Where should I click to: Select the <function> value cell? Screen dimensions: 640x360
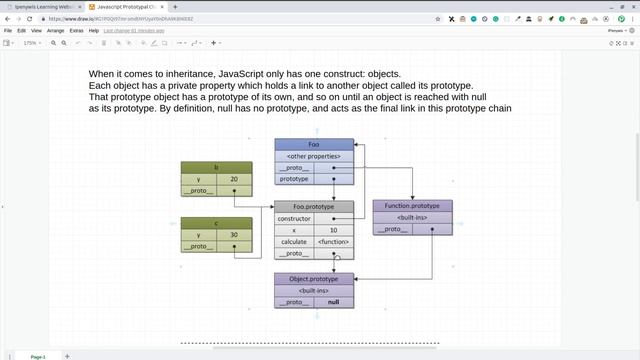(x=333, y=242)
